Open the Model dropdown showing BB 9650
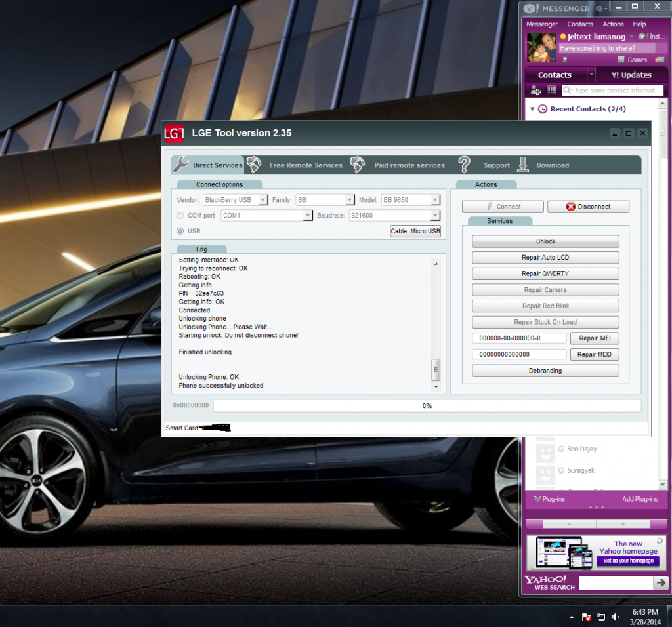Screen dimensions: 672x627 [x=411, y=200]
